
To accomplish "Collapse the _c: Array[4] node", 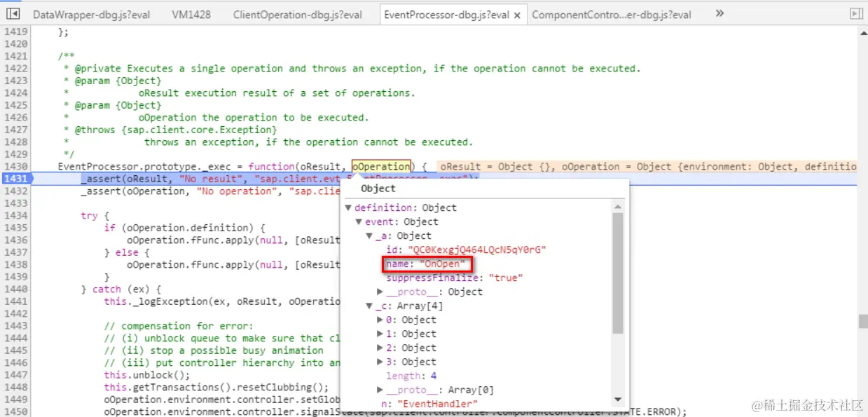I will [x=370, y=306].
